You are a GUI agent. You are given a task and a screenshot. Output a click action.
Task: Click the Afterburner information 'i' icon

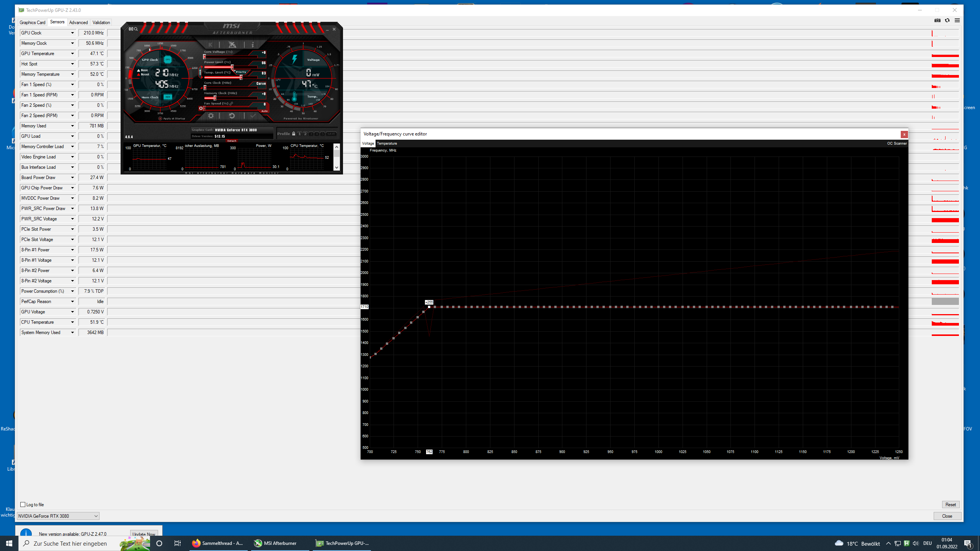(x=253, y=45)
